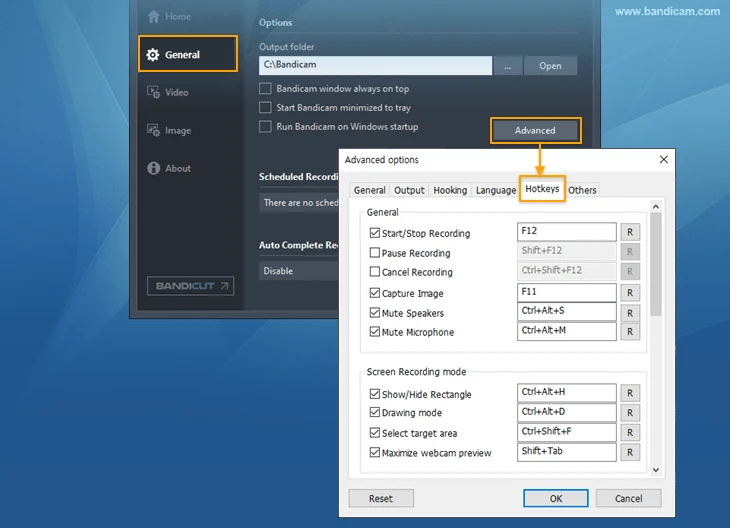Open the About info section
The image size is (730, 528).
pyautogui.click(x=169, y=168)
